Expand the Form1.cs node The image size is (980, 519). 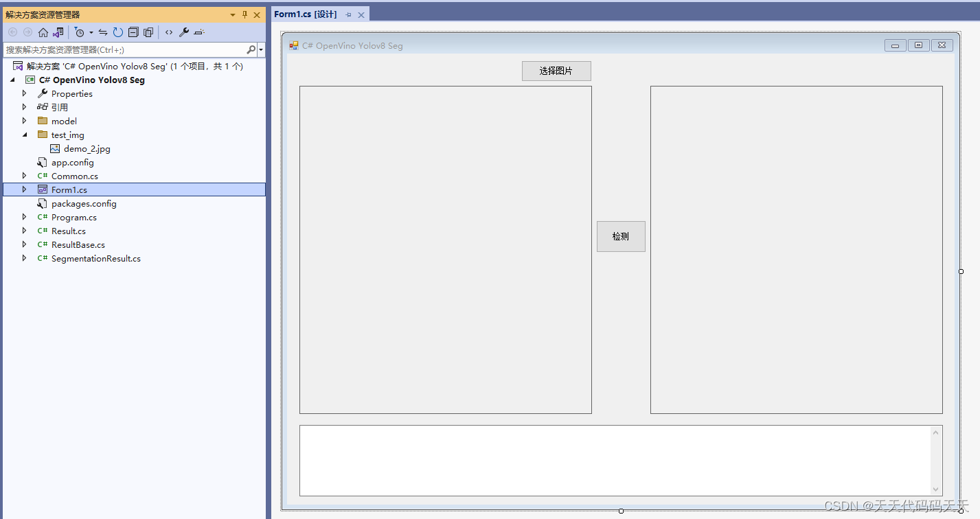pos(25,189)
